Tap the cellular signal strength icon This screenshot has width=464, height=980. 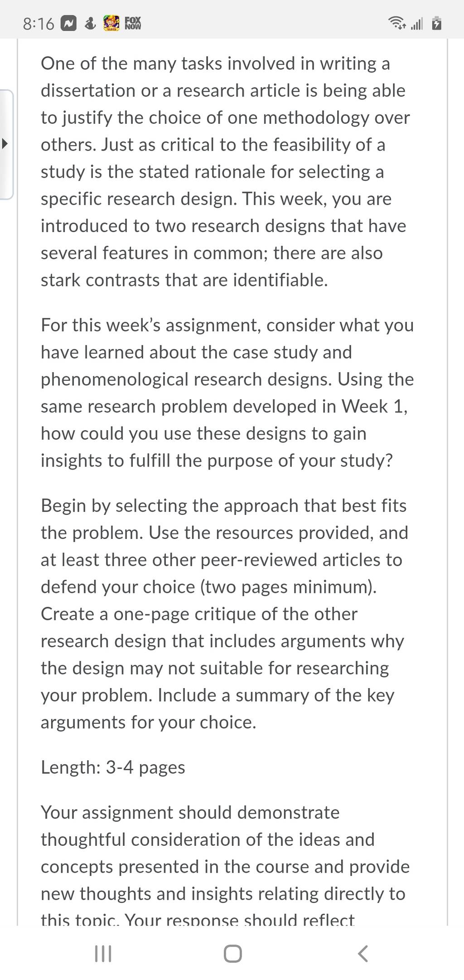pyautogui.click(x=417, y=24)
